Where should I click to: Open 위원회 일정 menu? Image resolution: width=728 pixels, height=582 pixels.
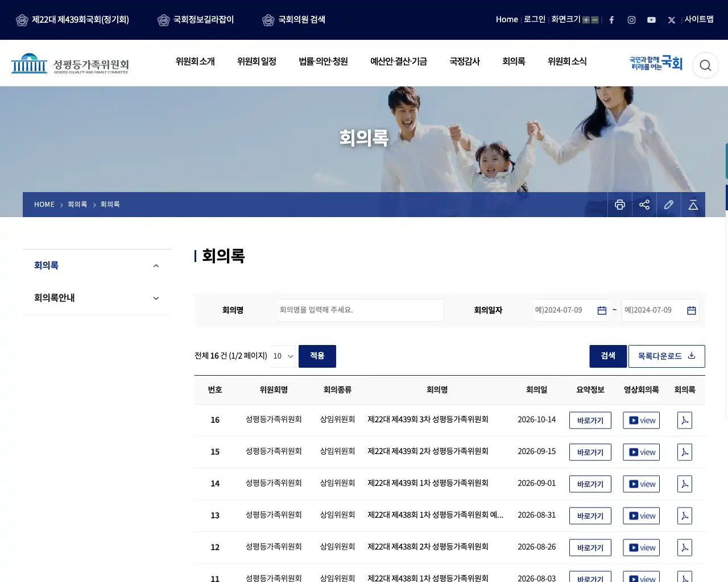(x=257, y=61)
